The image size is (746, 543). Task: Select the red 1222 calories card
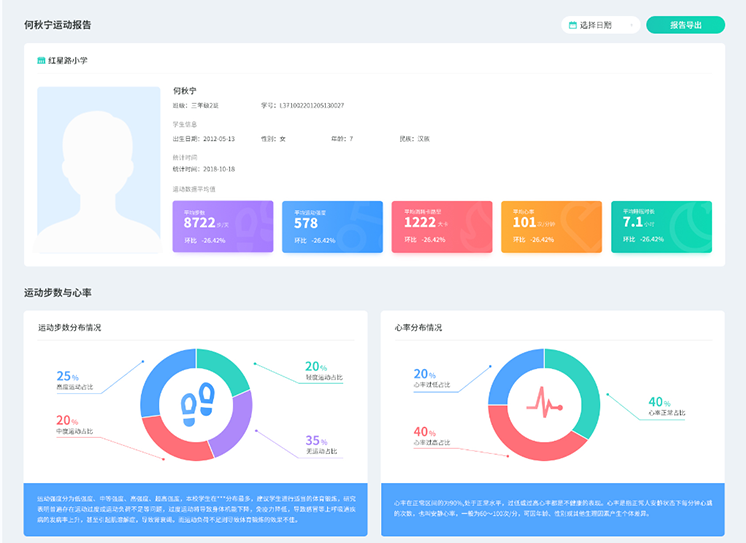click(442, 227)
